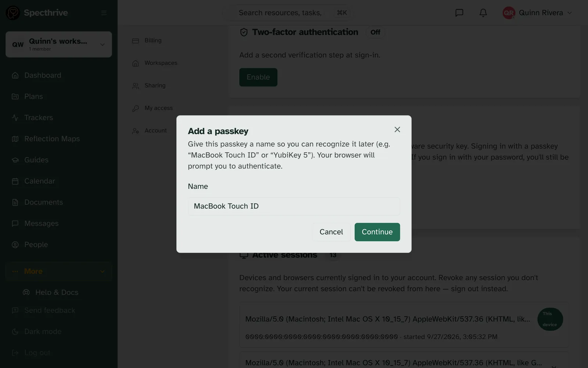Open the Account settings tab

tap(155, 130)
